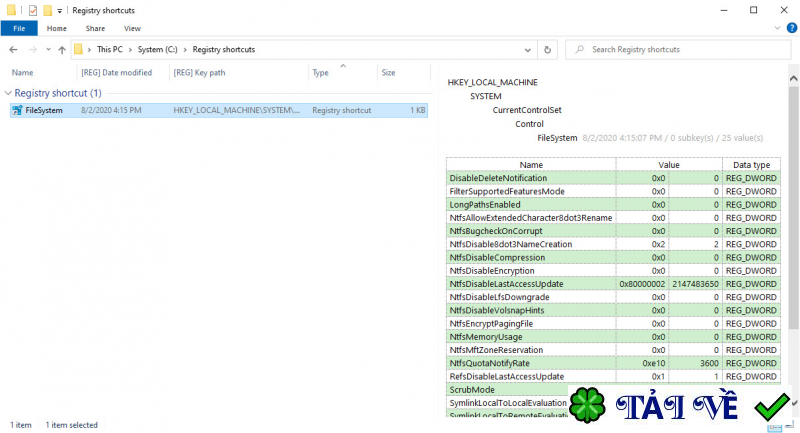Click the Refresh button beside address bar
Screen dimensions: 800x433
547,49
